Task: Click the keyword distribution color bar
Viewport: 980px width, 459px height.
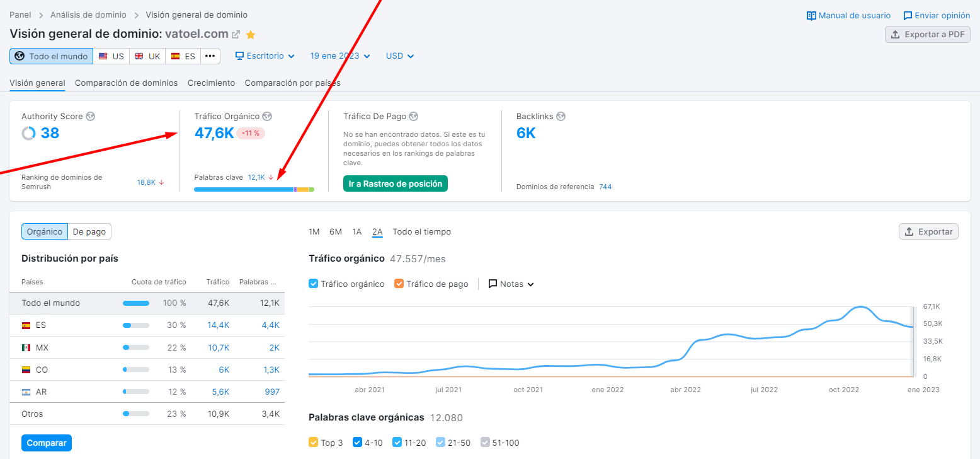Action: 254,189
